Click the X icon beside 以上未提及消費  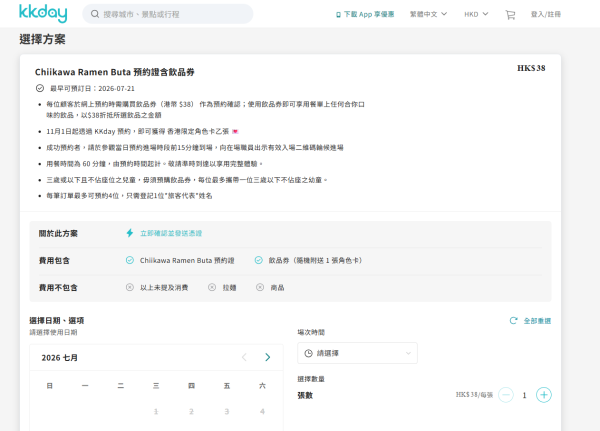[130, 287]
